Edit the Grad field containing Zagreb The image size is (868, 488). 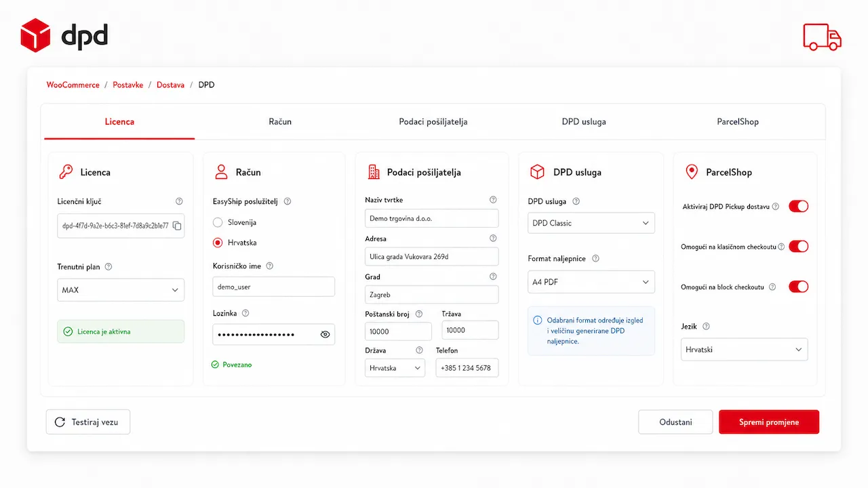pos(431,295)
